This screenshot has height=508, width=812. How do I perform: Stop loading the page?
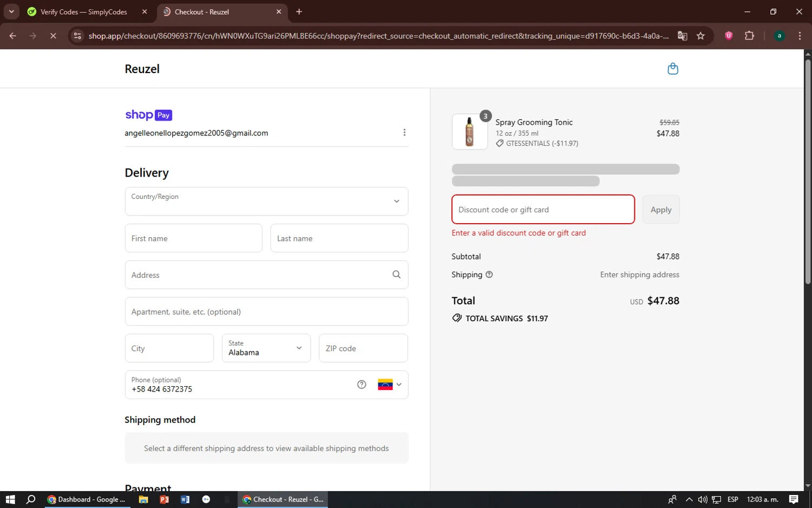pyautogui.click(x=53, y=36)
